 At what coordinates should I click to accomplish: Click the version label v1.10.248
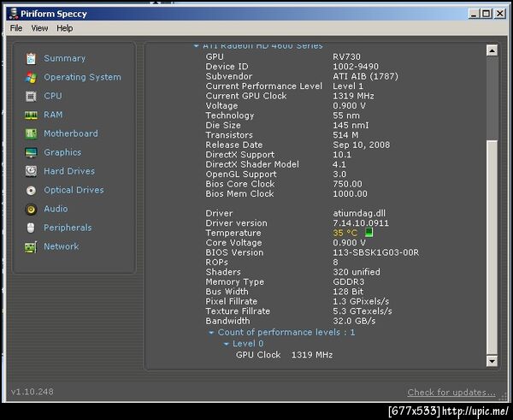(32, 392)
